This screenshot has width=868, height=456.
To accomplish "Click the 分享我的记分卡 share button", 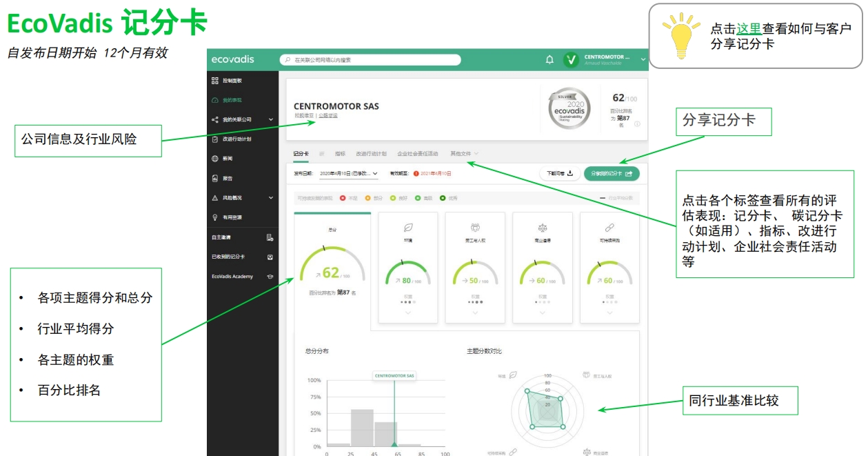I will coord(612,174).
